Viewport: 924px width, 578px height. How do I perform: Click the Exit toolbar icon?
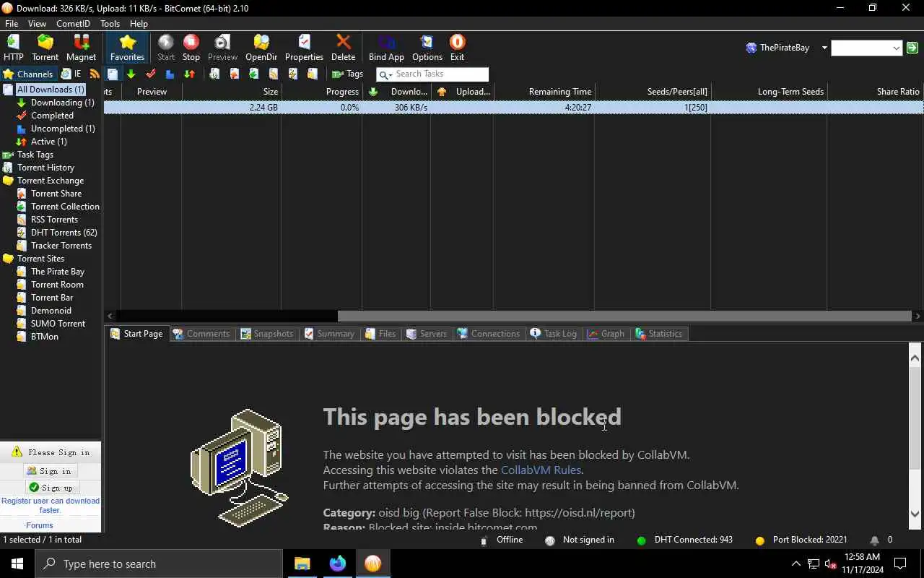click(x=457, y=48)
